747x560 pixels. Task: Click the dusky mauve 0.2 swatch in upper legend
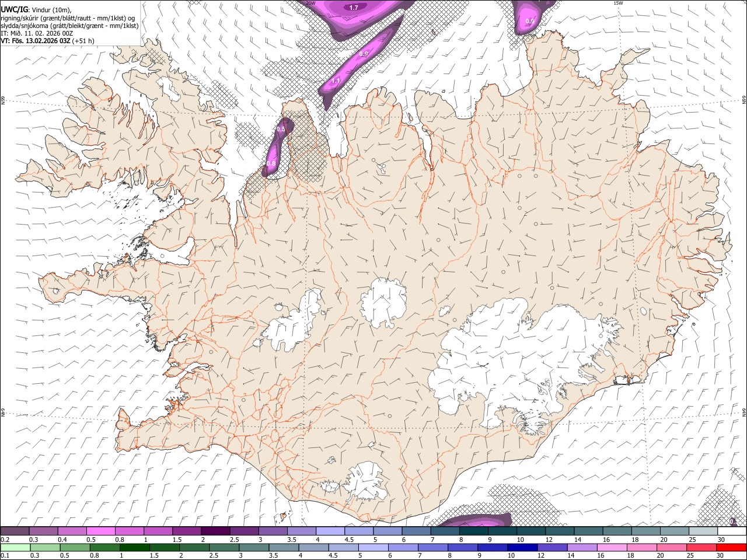(15, 531)
